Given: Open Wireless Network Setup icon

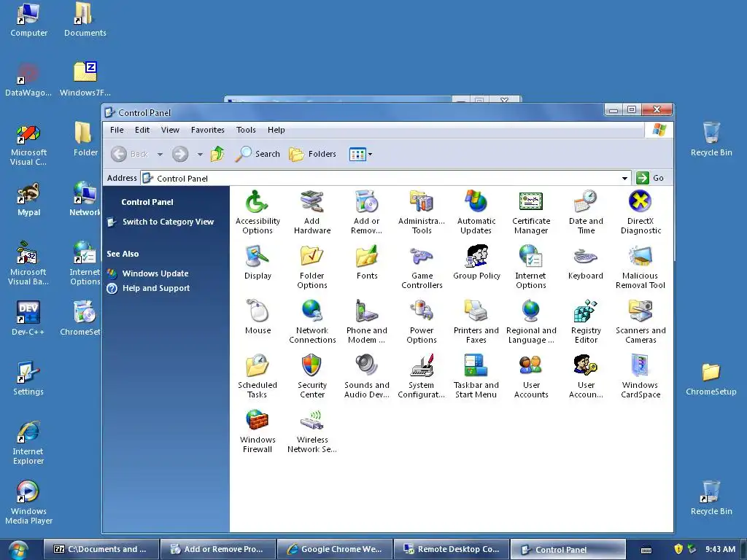Looking at the screenshot, I should tap(312, 431).
